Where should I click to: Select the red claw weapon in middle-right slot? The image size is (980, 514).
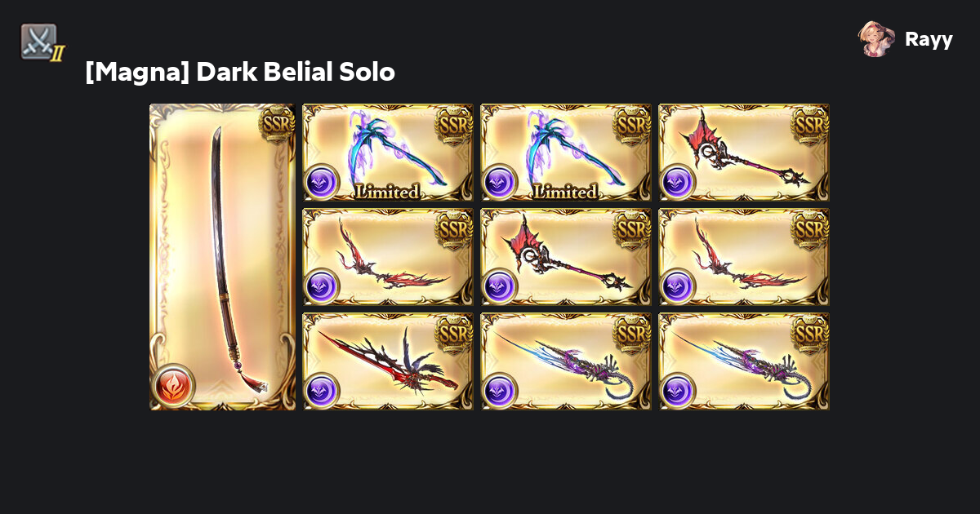(x=744, y=257)
